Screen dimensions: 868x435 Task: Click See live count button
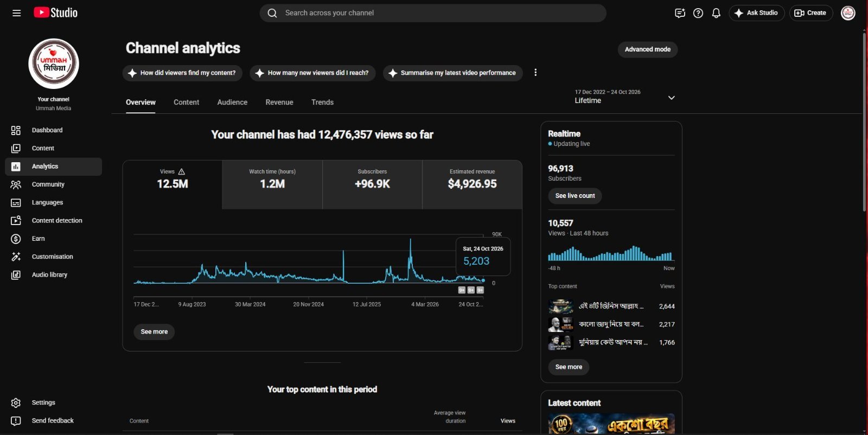[575, 196]
